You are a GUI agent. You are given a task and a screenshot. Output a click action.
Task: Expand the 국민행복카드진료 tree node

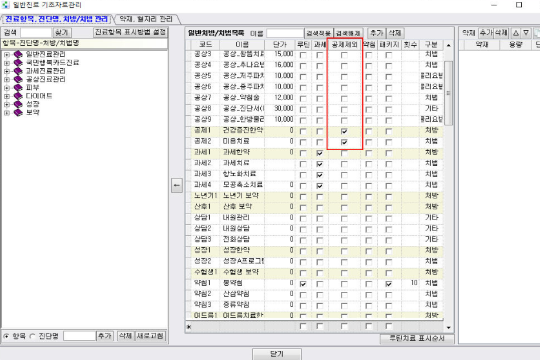[x=7, y=63]
